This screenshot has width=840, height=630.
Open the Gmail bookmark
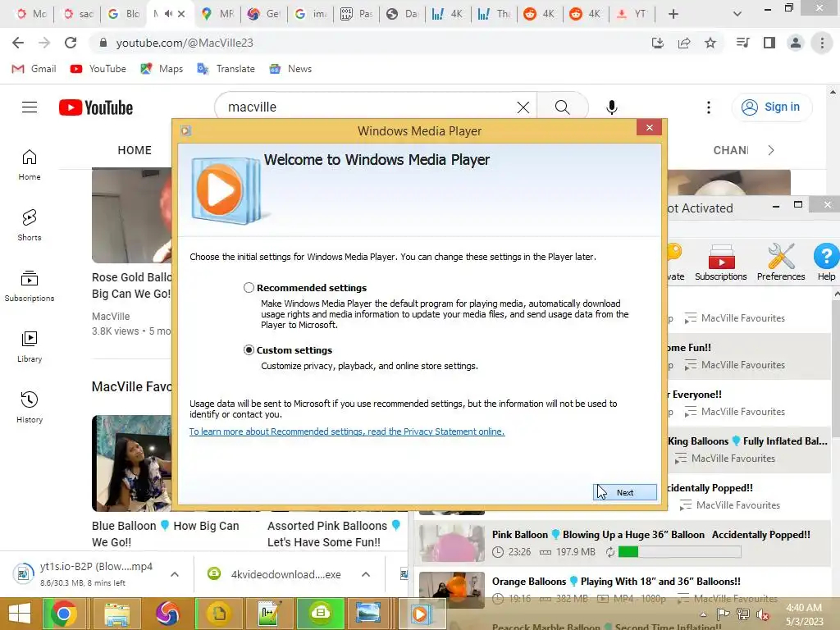(34, 69)
